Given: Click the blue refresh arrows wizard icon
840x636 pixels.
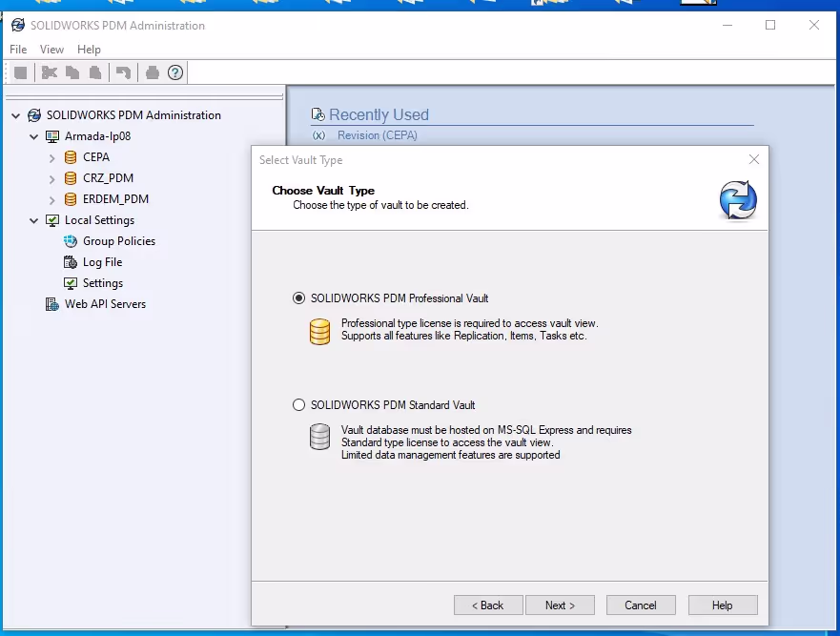Looking at the screenshot, I should 738,200.
